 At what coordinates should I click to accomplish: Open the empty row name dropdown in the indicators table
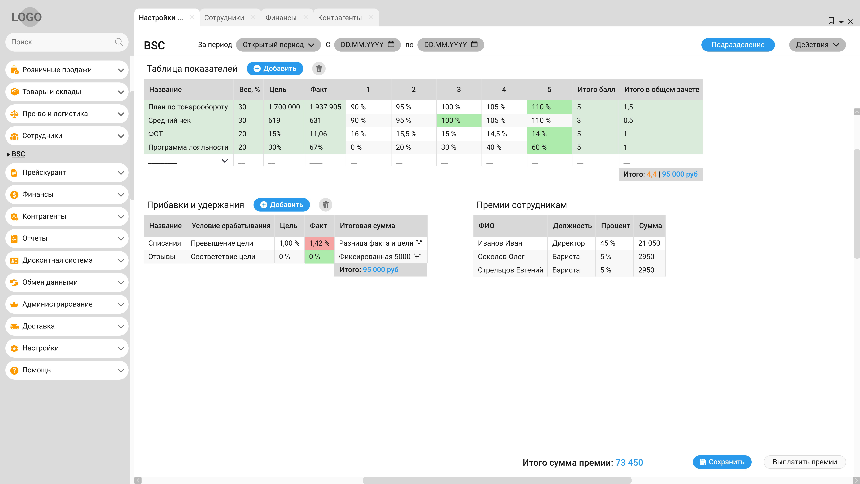[x=224, y=161]
